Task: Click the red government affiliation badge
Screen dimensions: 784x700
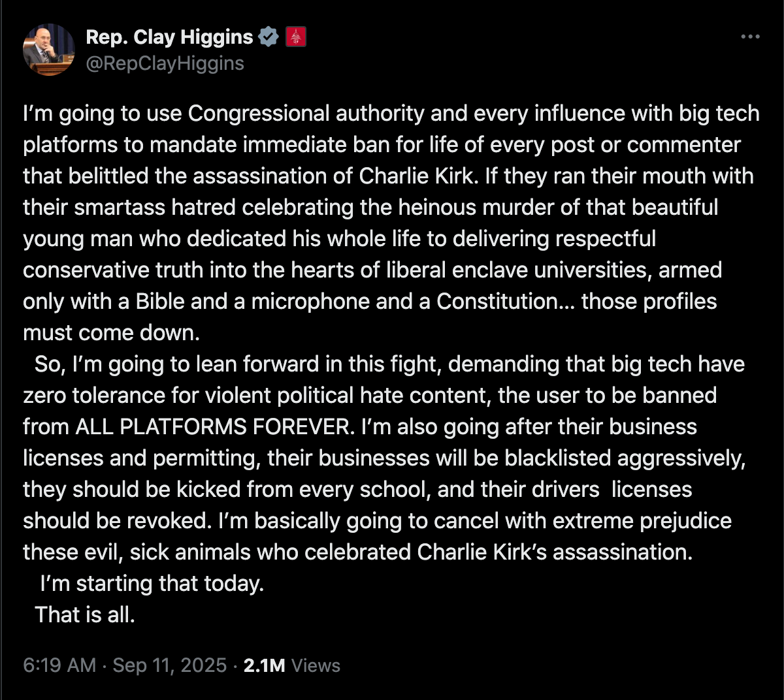Action: coord(296,37)
